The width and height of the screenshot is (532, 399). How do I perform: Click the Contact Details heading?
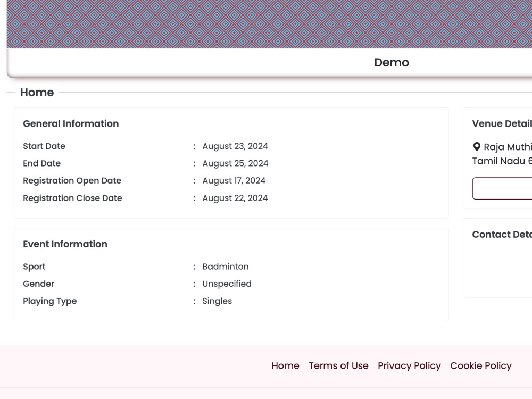click(502, 235)
